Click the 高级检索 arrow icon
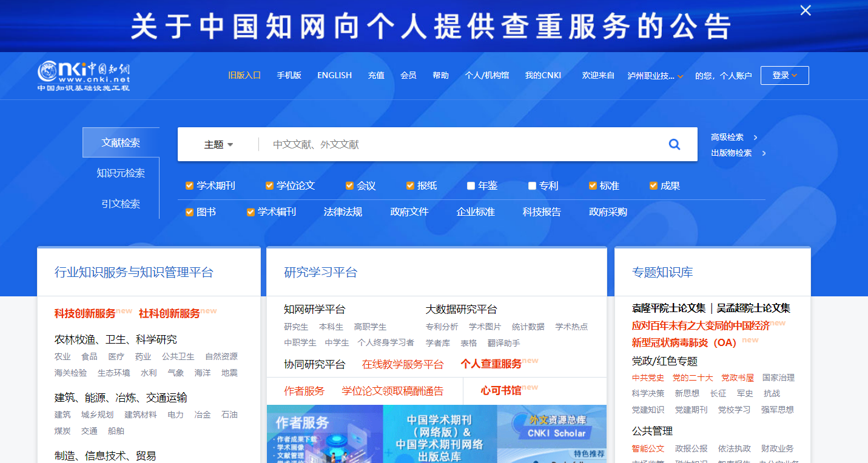The width and height of the screenshot is (868, 463). (756, 138)
